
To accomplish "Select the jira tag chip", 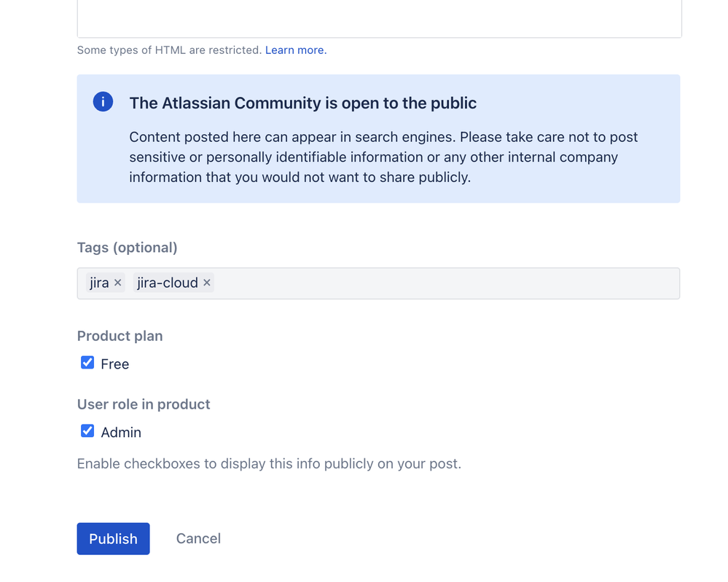I will pos(98,283).
